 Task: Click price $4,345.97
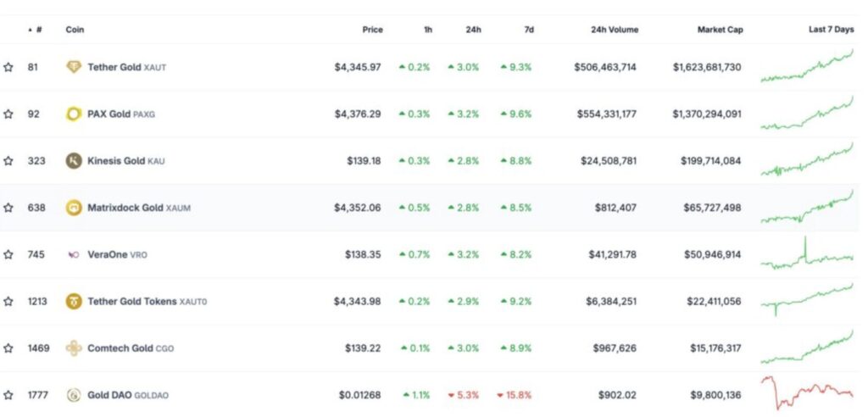[x=358, y=68]
